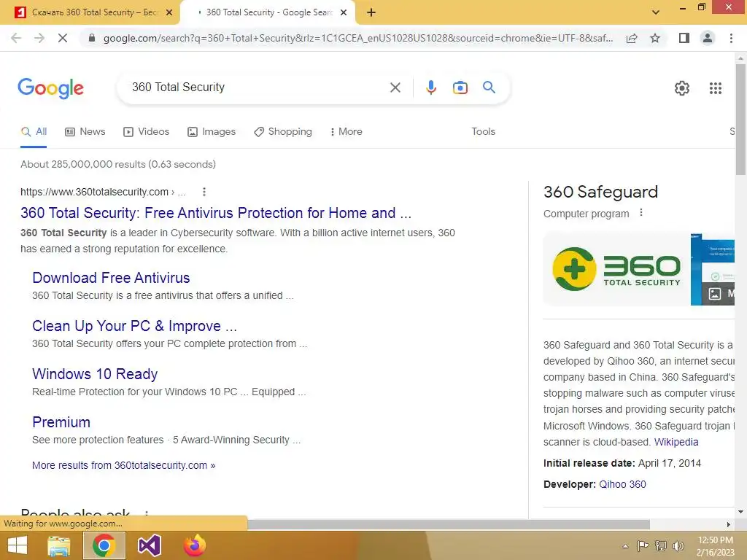Close the Скачать 360 Total Security tab

coord(169,12)
